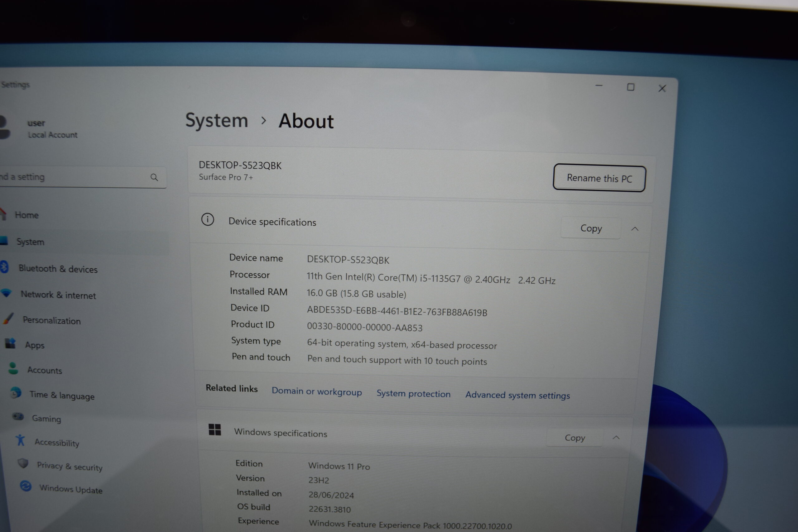798x532 pixels.
Task: Minimize the Settings window
Action: click(599, 85)
